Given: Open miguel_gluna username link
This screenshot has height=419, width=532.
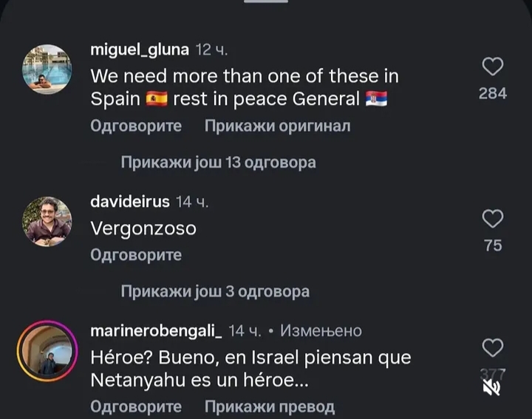Looking at the screenshot, I should [x=140, y=50].
